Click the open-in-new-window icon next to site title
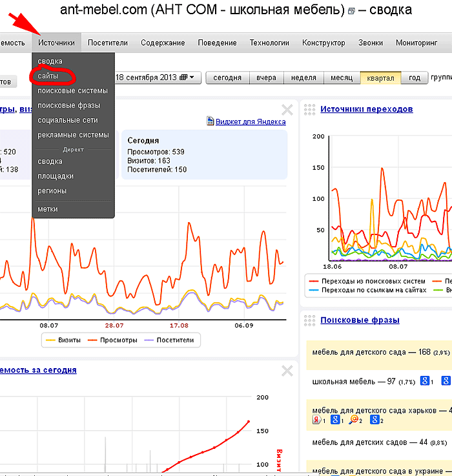The width and height of the screenshot is (452, 476). (351, 11)
